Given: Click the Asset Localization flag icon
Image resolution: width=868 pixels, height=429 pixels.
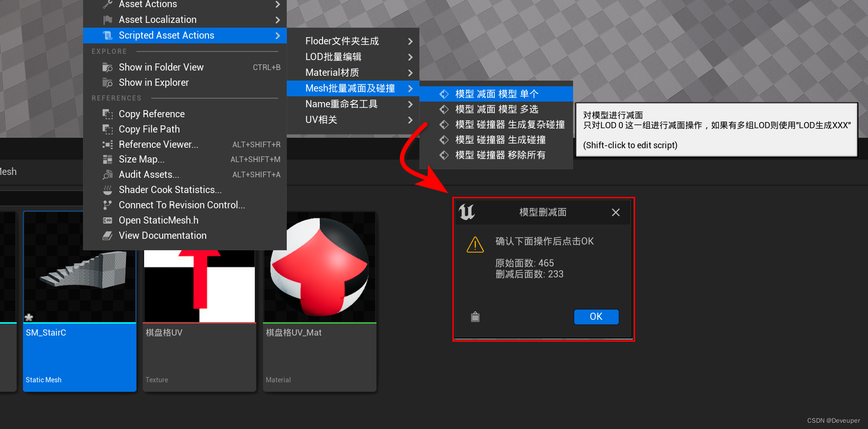Looking at the screenshot, I should [x=108, y=20].
